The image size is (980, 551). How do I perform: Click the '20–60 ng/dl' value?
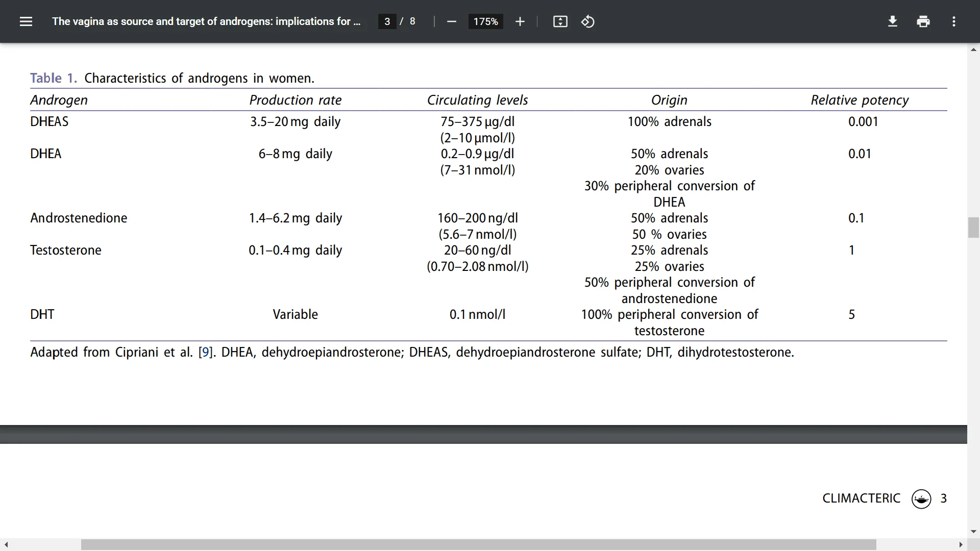pyautogui.click(x=477, y=250)
